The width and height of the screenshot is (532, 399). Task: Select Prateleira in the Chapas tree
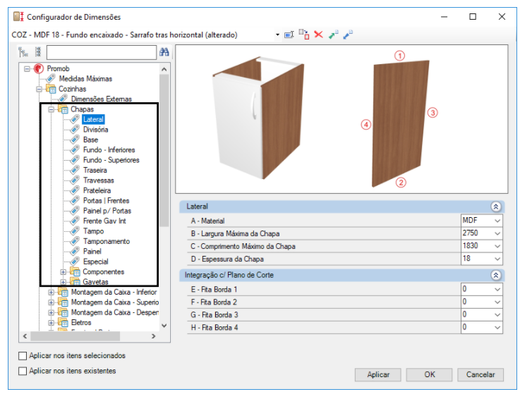(96, 190)
